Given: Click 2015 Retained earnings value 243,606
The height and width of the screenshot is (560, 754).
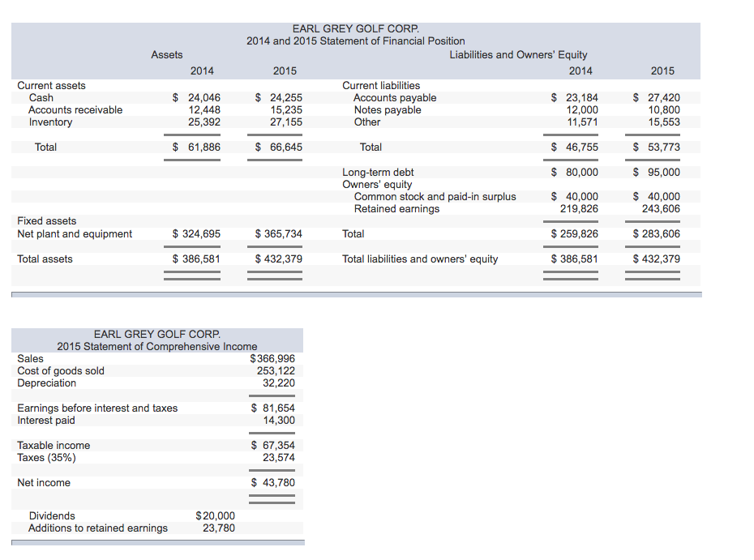Looking at the screenshot, I should pyautogui.click(x=662, y=208).
